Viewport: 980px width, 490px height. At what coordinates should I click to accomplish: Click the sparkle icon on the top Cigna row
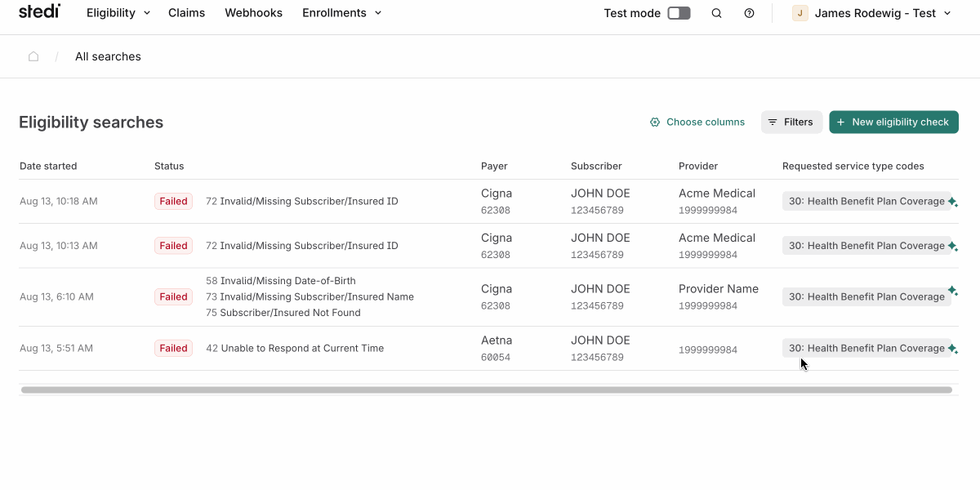pos(954,201)
